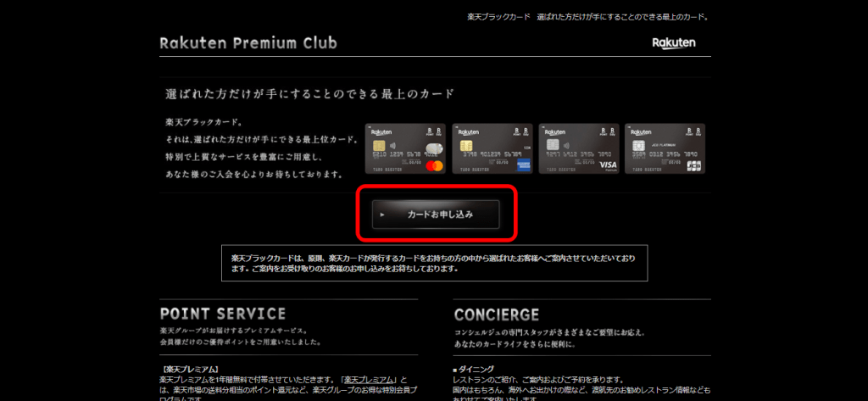This screenshot has width=868, height=401.
Task: Click the Rakuten logo in the header
Action: click(x=674, y=43)
